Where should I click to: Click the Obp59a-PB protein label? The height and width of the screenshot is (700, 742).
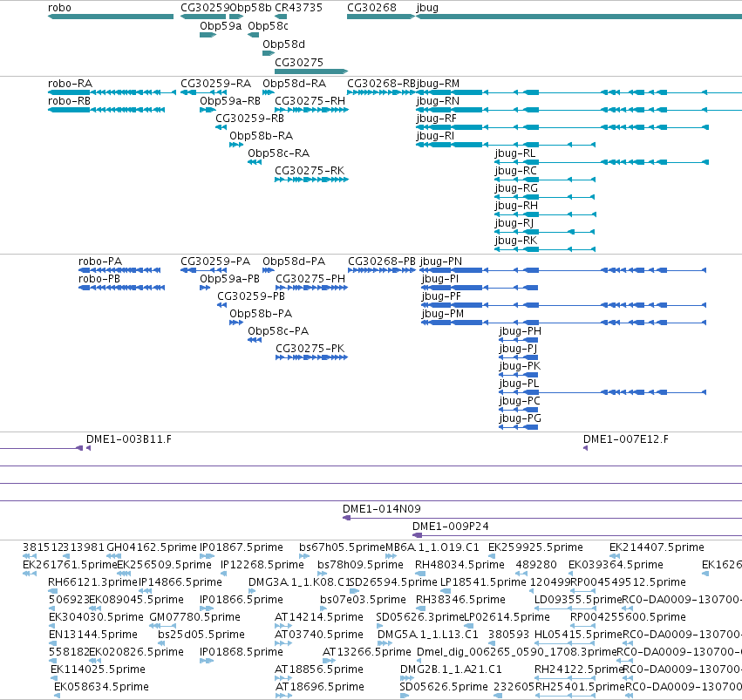click(229, 279)
